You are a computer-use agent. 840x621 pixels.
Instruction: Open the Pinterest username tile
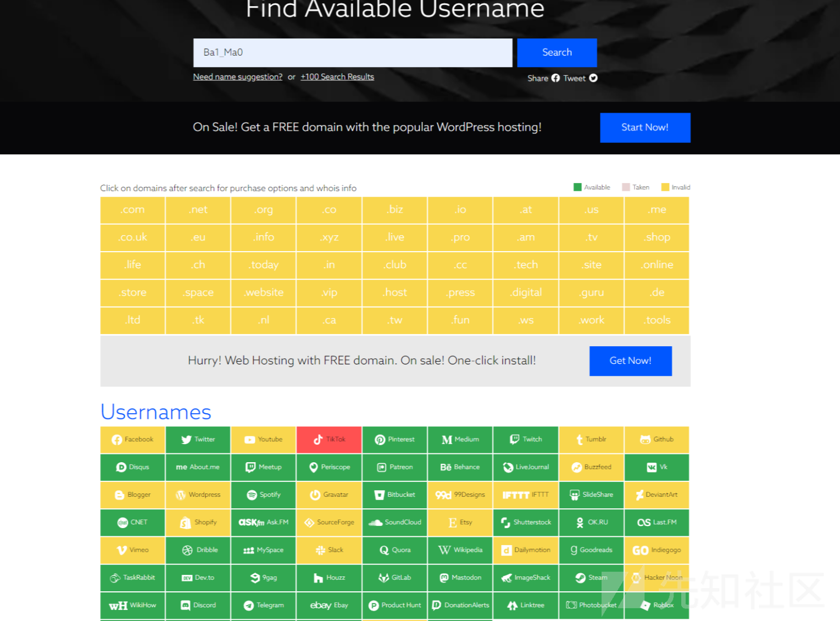tap(395, 440)
